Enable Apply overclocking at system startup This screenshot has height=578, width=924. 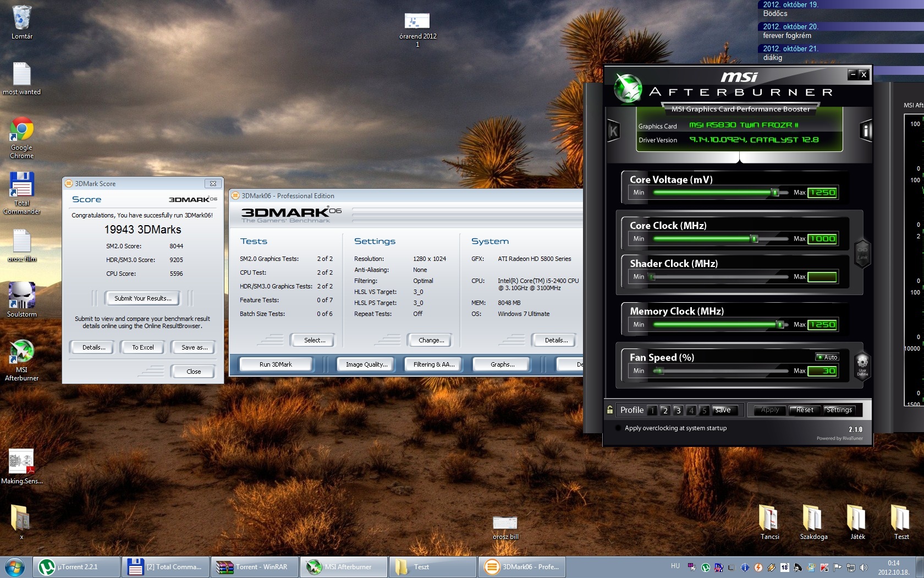click(618, 428)
